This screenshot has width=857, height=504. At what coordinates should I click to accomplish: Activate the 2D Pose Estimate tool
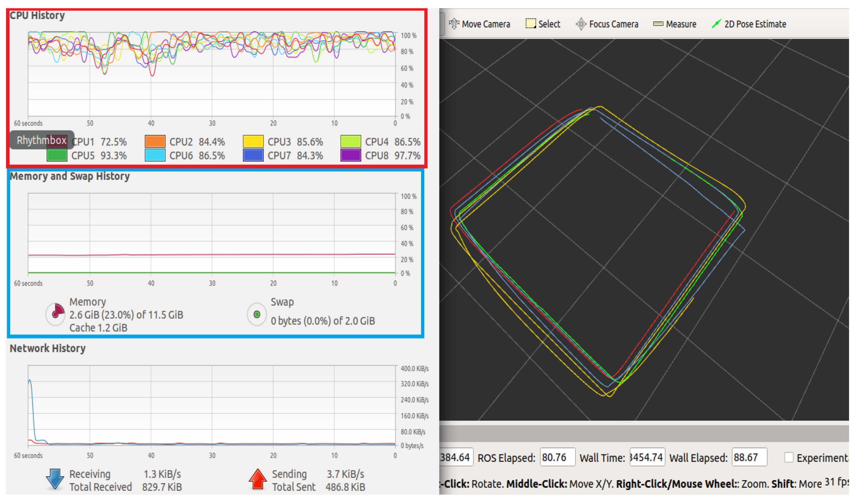pos(749,24)
